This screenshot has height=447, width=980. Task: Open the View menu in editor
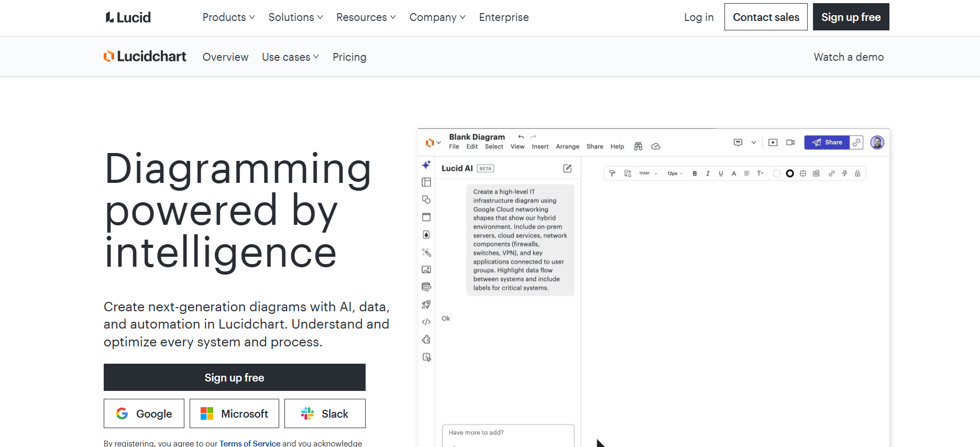(x=517, y=147)
